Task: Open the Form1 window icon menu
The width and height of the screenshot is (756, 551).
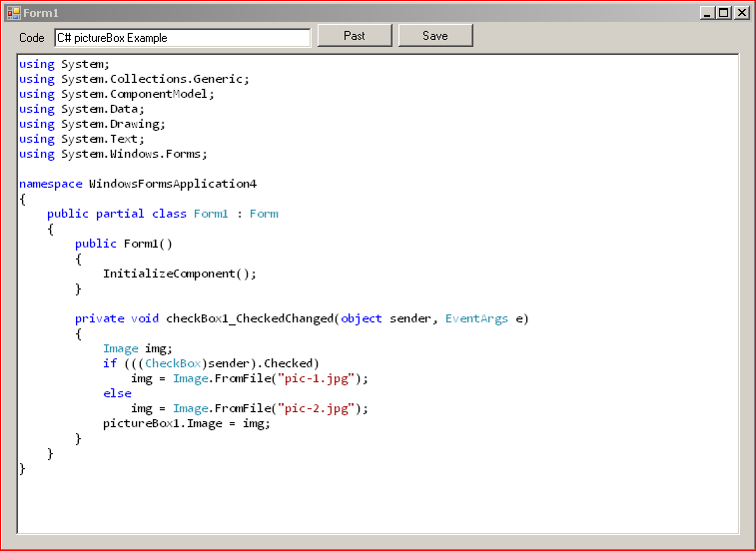Action: 14,13
